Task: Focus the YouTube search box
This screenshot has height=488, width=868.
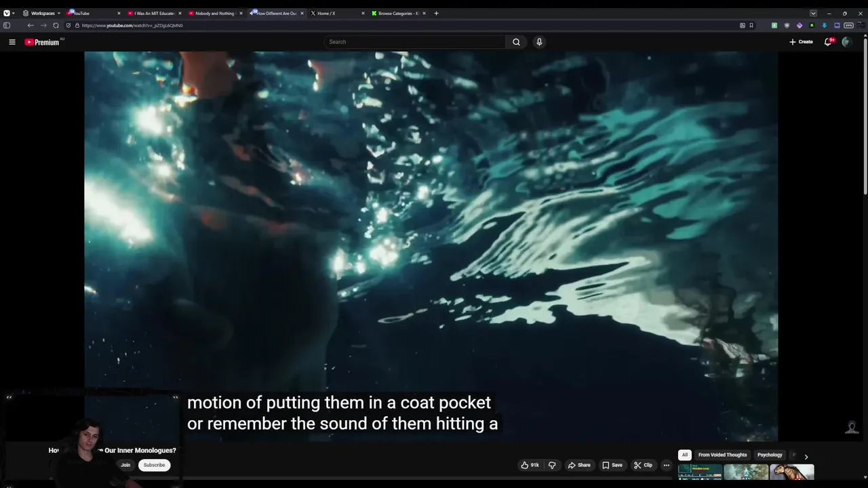Action: pos(415,42)
